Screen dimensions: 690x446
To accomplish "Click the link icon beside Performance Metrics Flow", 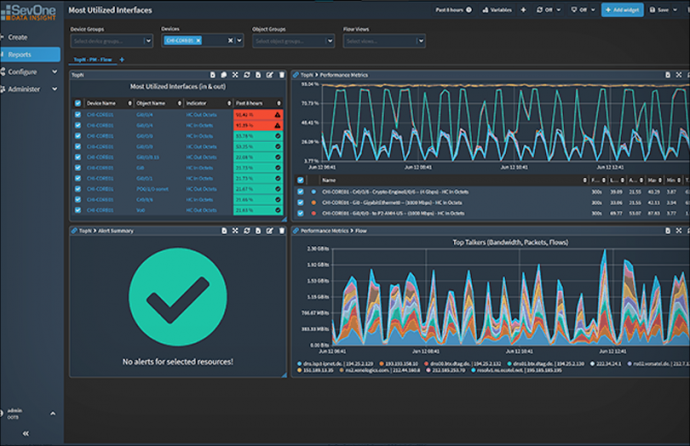I will [x=295, y=230].
